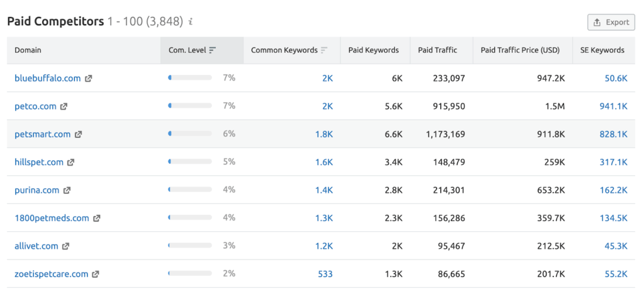Open 941.1K SE keywords for petco.com
Viewport: 644px width, 291px height.
[x=613, y=106]
